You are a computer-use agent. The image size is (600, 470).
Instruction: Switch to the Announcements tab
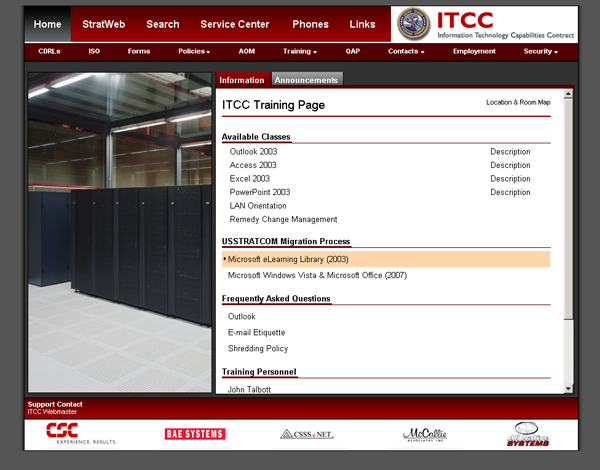[x=306, y=80]
